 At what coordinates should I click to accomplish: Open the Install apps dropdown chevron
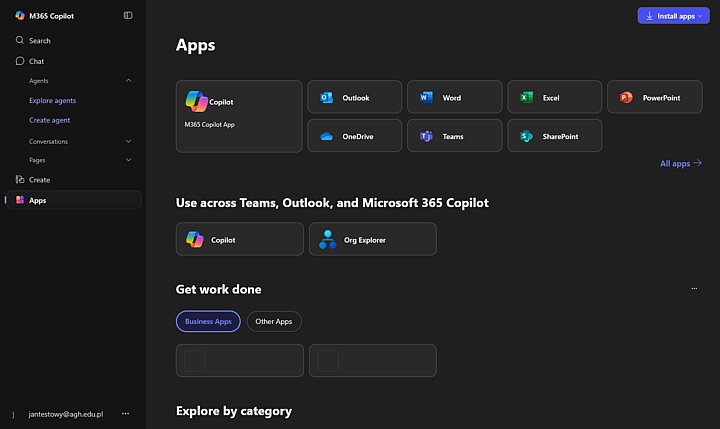(x=700, y=16)
